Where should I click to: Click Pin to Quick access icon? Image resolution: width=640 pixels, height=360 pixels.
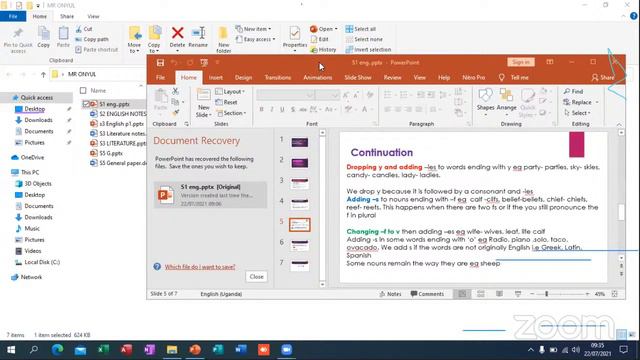point(18,40)
